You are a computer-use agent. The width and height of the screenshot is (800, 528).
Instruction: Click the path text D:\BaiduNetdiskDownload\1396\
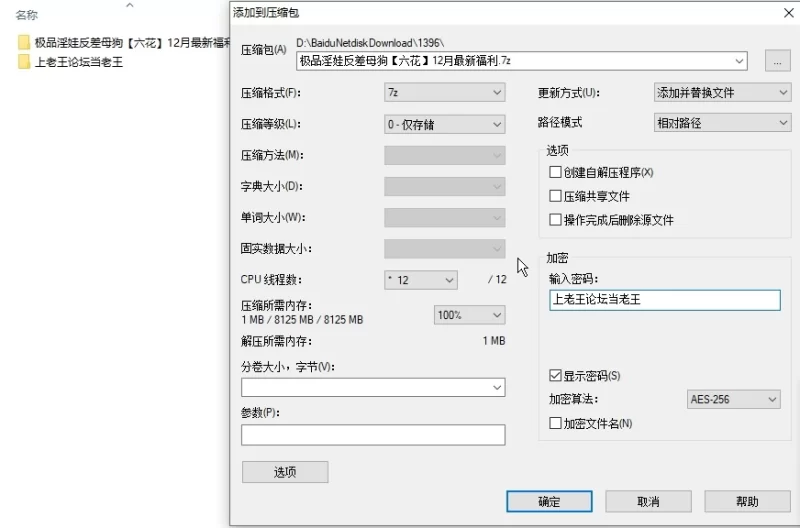(370, 43)
